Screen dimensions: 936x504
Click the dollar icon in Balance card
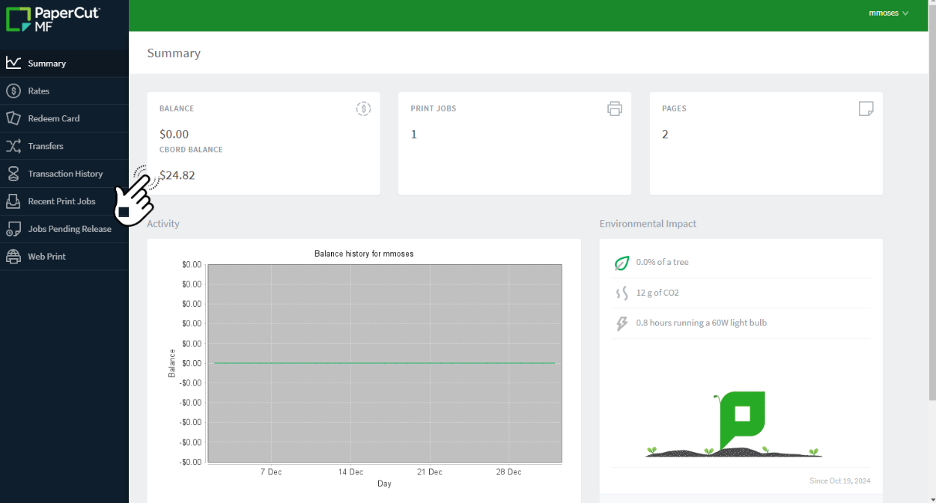click(x=363, y=108)
